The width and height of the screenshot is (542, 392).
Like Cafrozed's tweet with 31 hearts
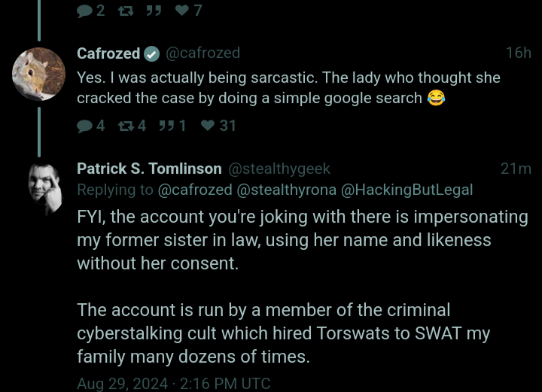tap(208, 125)
